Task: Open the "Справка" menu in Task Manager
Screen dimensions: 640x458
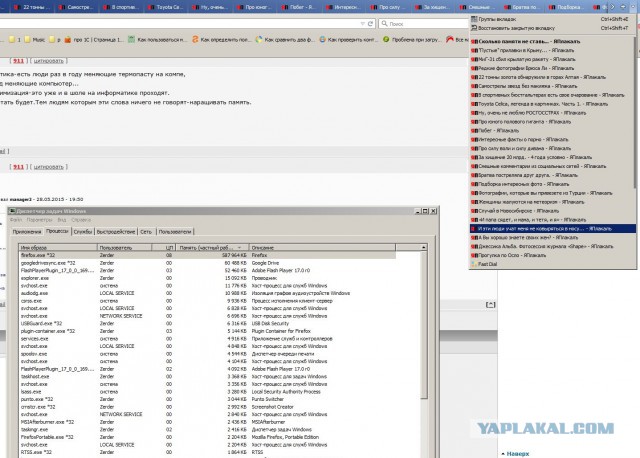Action: (x=81, y=220)
